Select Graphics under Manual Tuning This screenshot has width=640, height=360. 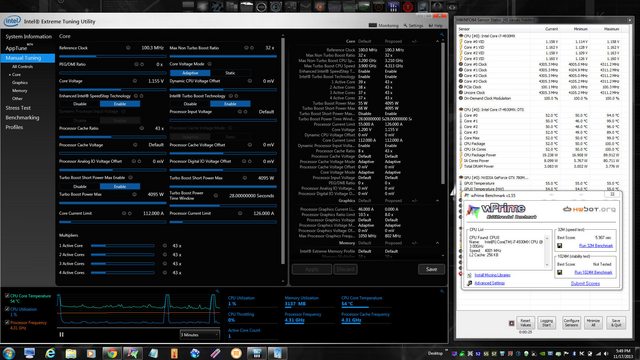pos(20,82)
